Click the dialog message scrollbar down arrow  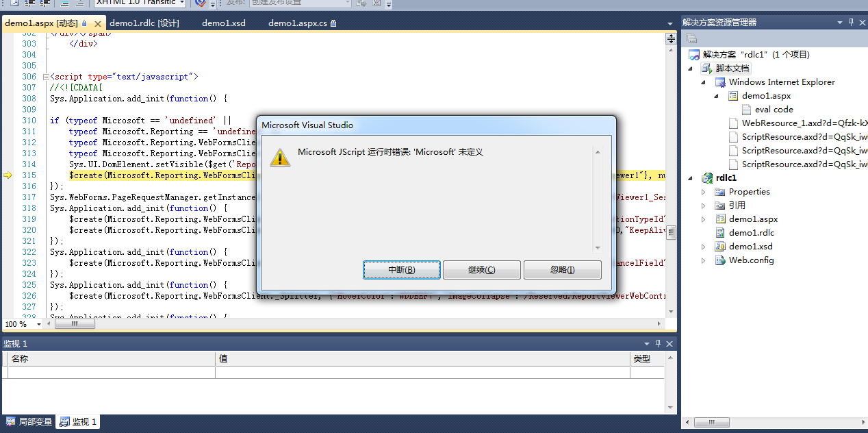[598, 248]
